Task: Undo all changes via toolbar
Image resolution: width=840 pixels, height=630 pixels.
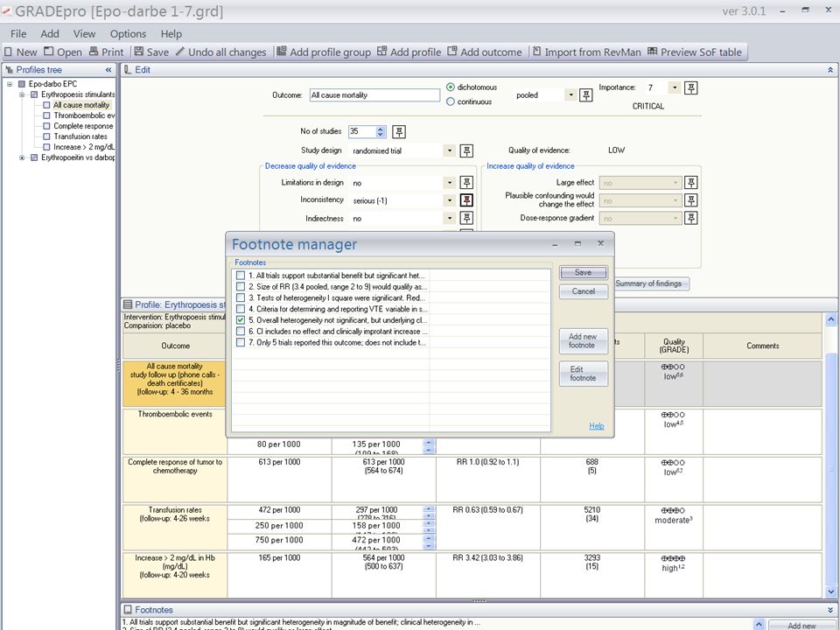Action: 220,52
